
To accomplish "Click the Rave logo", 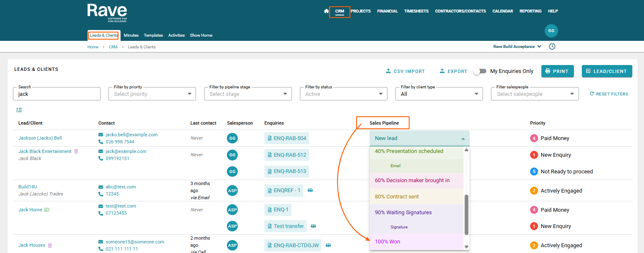I will click(x=107, y=13).
